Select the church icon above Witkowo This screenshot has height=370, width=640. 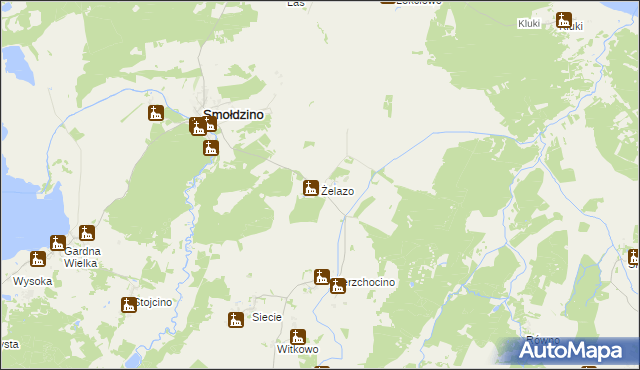pyautogui.click(x=298, y=337)
